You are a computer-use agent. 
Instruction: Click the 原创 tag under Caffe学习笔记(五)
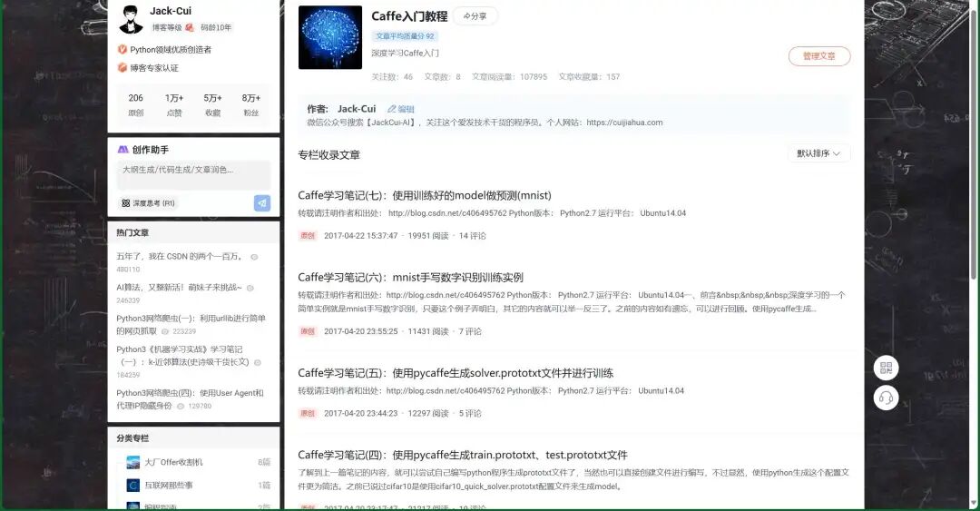(308, 413)
